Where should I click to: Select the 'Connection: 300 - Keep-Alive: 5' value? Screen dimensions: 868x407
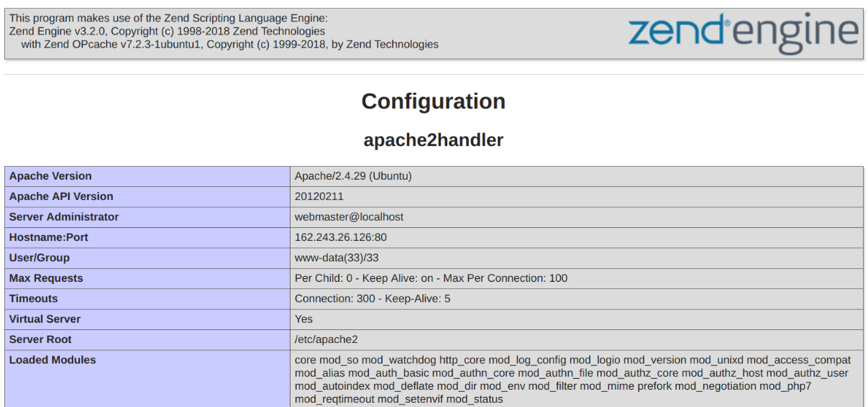[x=373, y=298]
